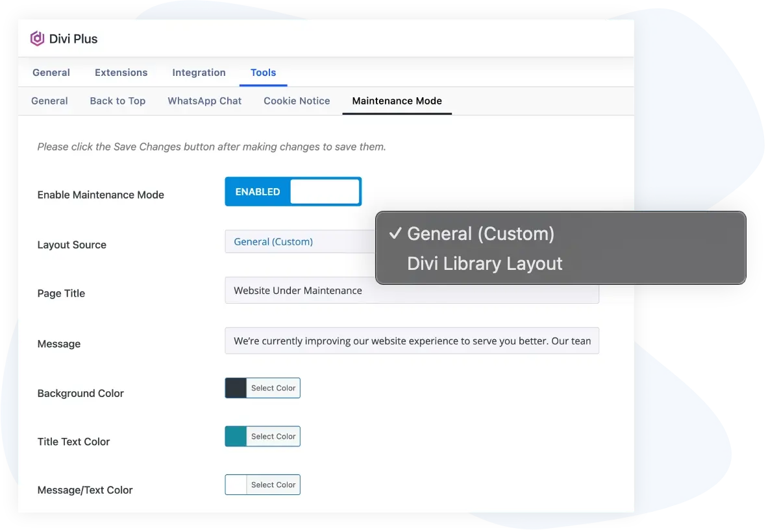Click the Save Changes reminder notice

[x=212, y=147]
